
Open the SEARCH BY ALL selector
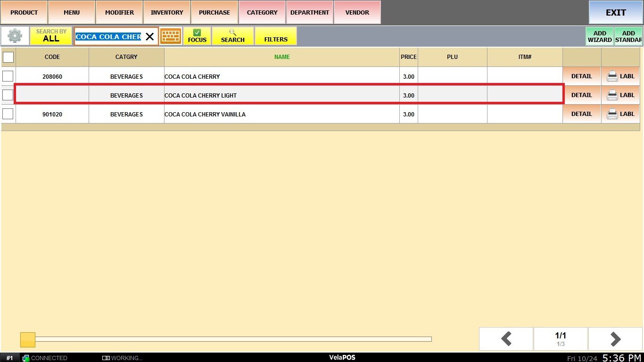[51, 36]
